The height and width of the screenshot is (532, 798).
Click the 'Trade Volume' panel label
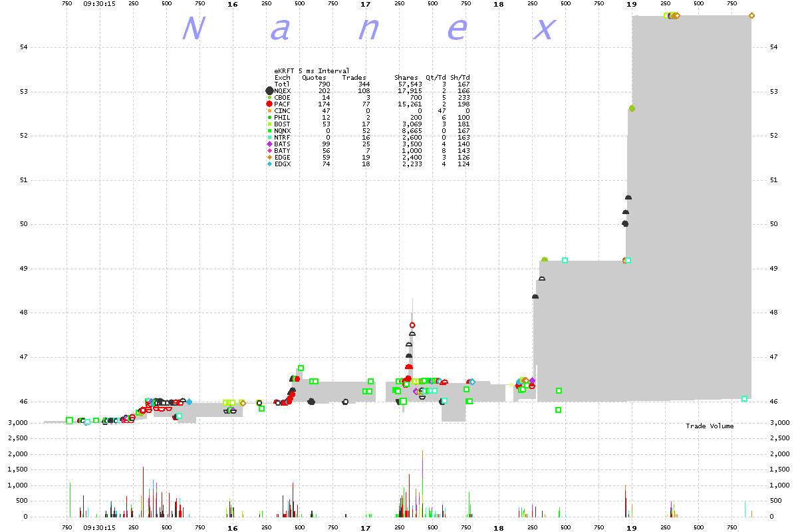pyautogui.click(x=710, y=426)
